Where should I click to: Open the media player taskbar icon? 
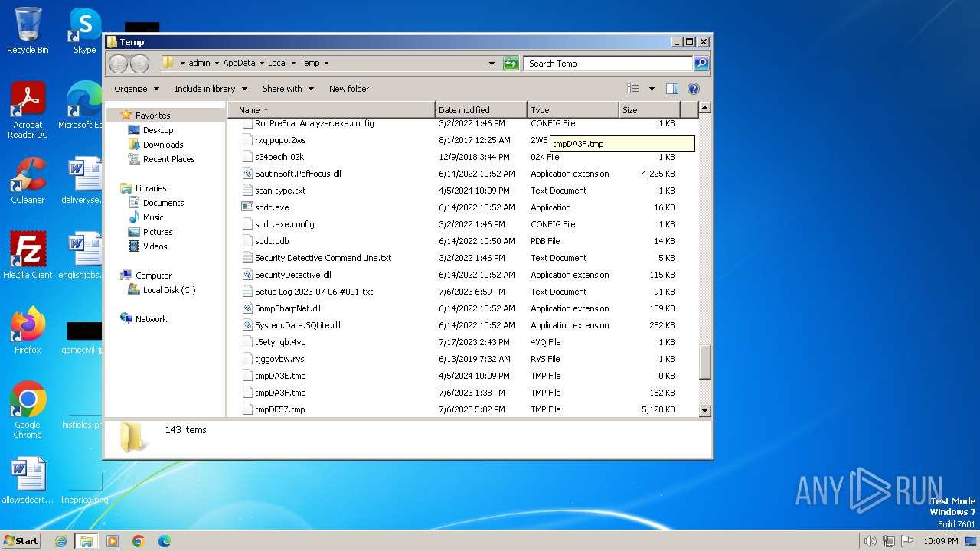113,541
